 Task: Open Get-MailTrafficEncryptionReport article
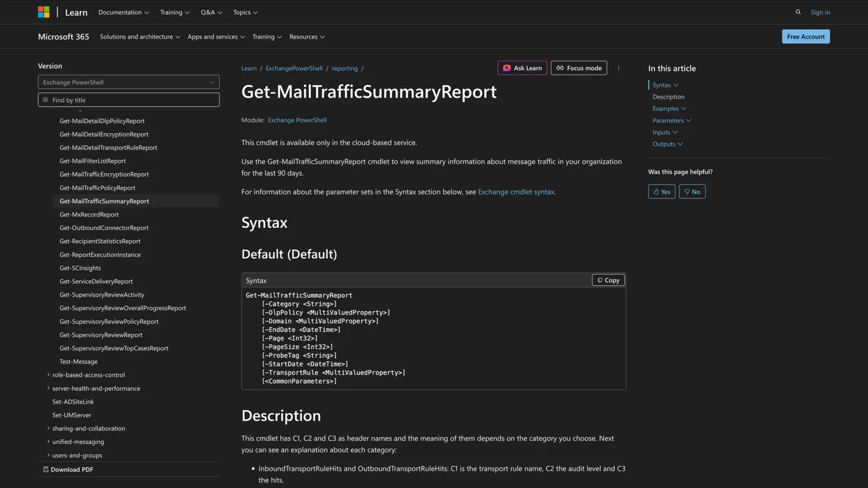click(x=104, y=174)
